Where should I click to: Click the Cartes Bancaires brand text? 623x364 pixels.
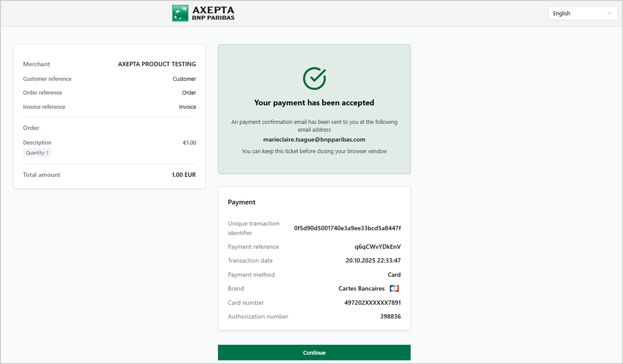coord(361,289)
